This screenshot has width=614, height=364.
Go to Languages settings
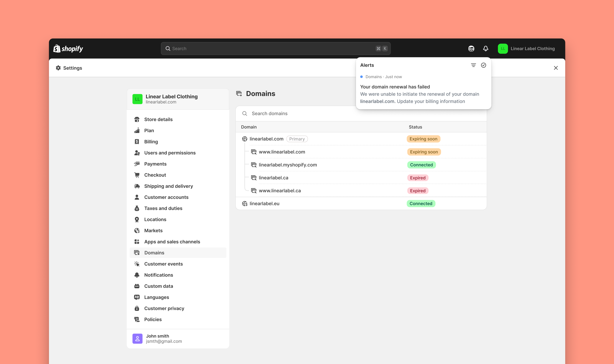(x=178, y=297)
